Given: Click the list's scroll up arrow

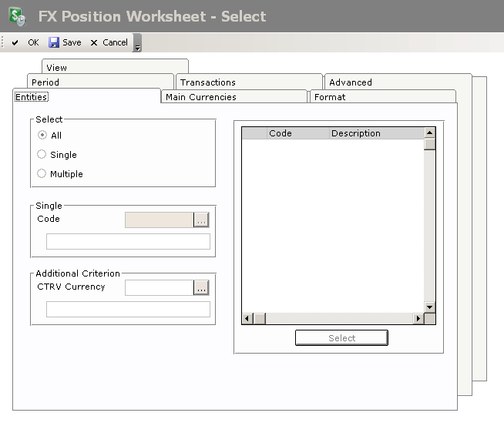Looking at the screenshot, I should tap(430, 133).
